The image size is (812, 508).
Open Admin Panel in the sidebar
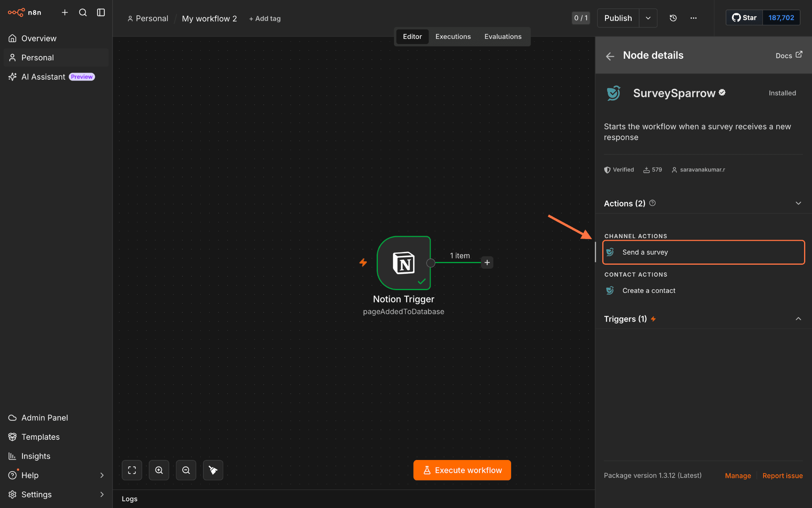point(56,418)
